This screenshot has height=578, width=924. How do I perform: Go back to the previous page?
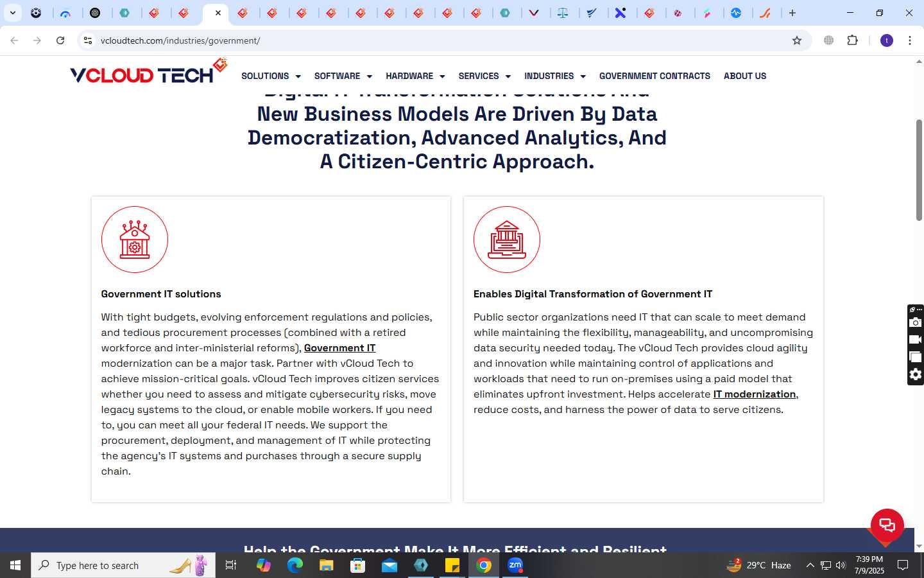(x=14, y=40)
